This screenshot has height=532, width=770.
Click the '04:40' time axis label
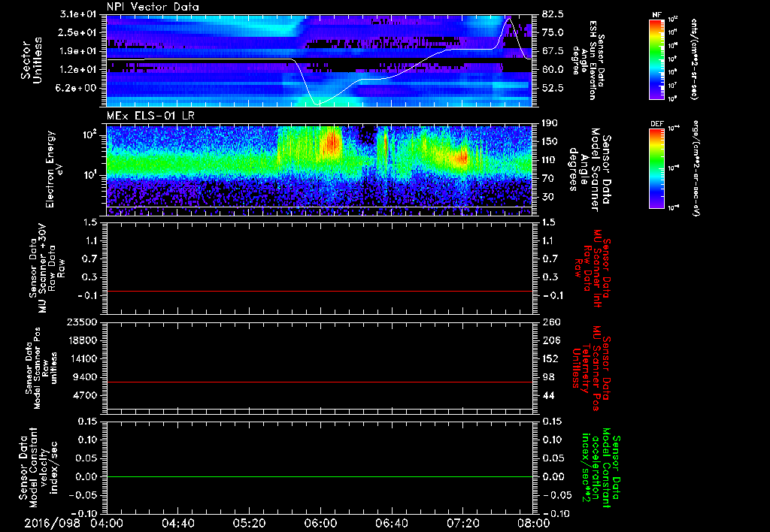pyautogui.click(x=177, y=523)
